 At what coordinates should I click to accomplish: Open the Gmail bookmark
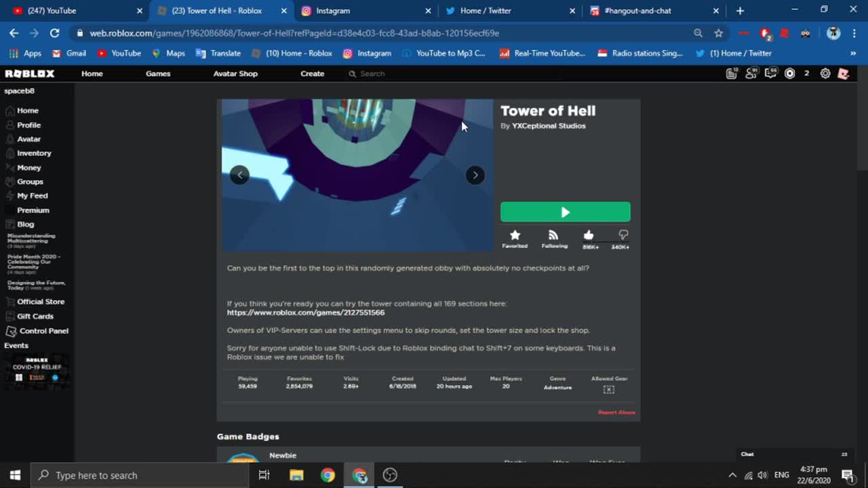click(x=69, y=54)
